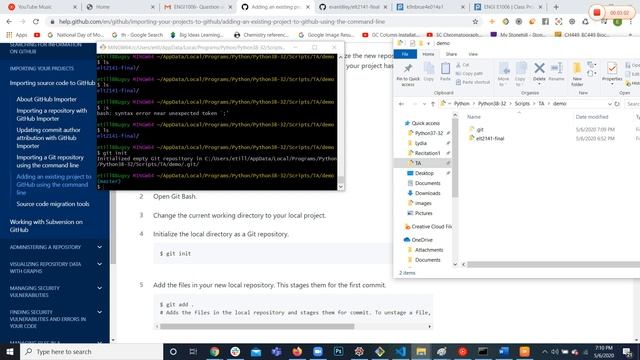Viewport: 640px width, 360px height.
Task: Click Paste shortcut in the Clipboard group
Action: pos(473,82)
